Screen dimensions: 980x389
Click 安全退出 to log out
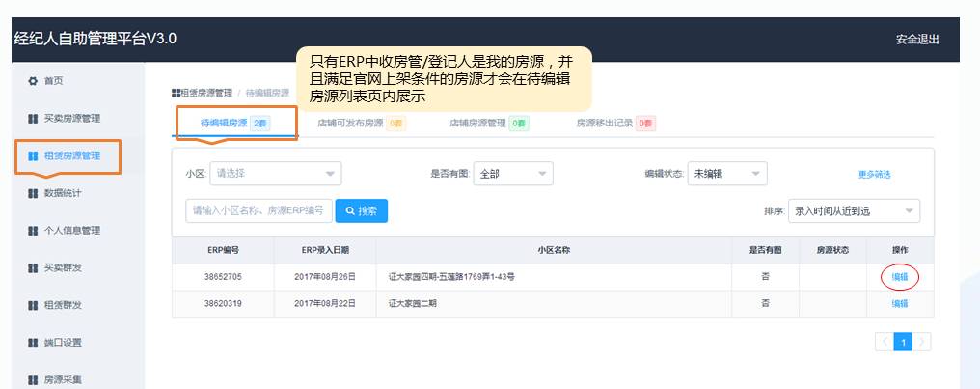tap(916, 40)
